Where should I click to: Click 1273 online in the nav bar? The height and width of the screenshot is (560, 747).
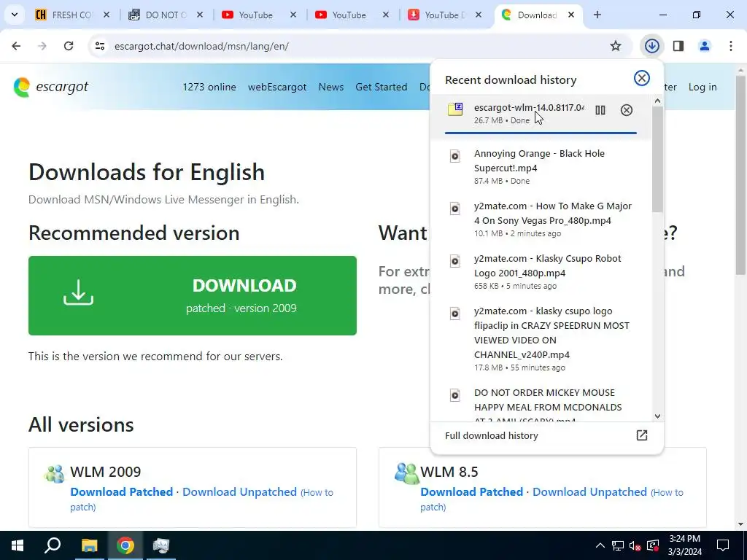[x=209, y=87]
